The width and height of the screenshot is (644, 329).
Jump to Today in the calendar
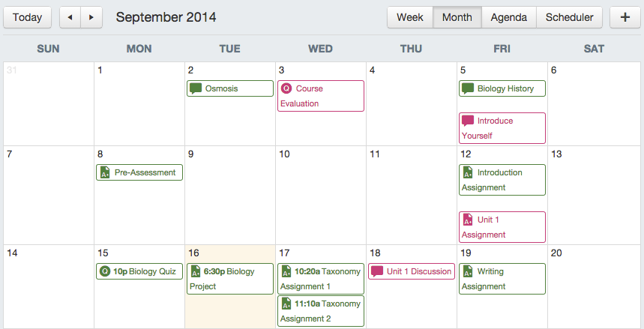tap(28, 17)
